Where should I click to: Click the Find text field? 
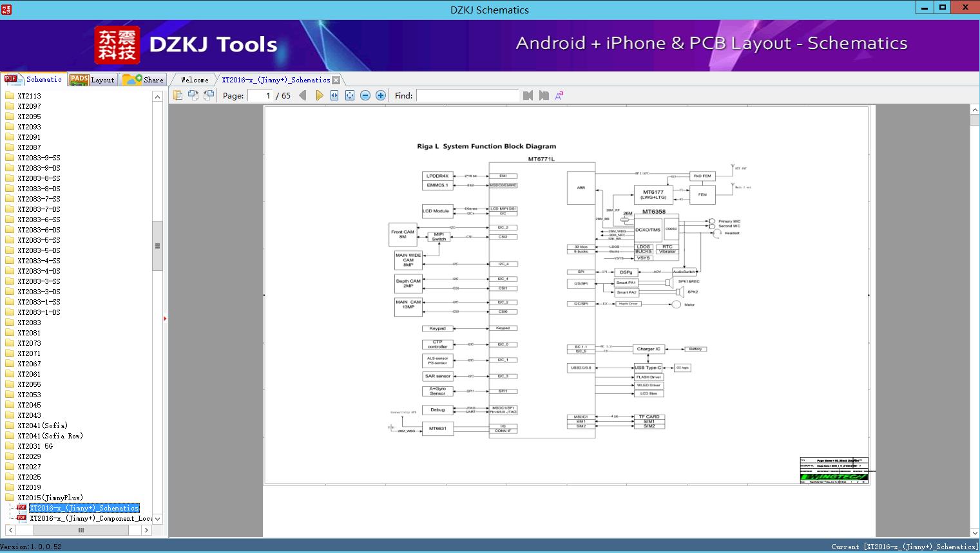pos(467,95)
